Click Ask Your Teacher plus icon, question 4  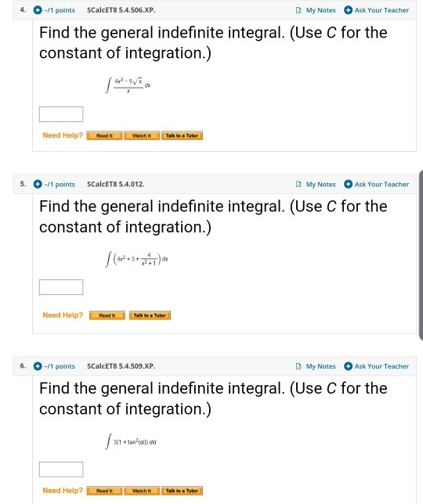coord(348,10)
